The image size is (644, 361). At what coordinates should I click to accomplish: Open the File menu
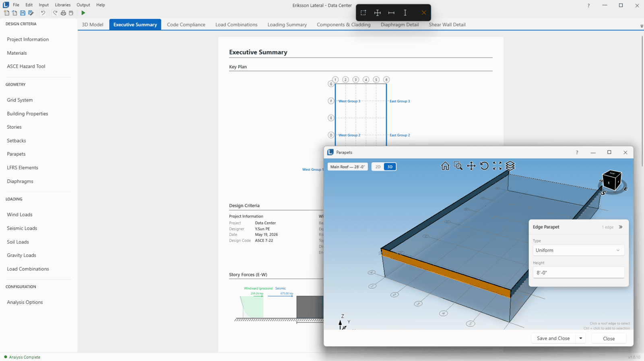tap(16, 5)
